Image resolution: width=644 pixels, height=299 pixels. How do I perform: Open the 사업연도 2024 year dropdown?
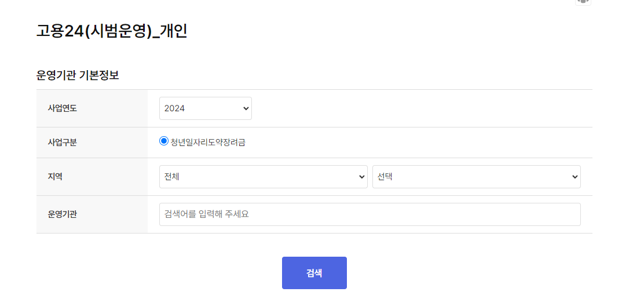(206, 108)
